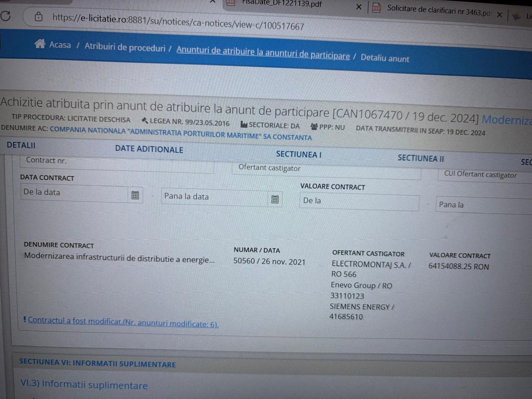Click the PPP: NU label

point(327,127)
